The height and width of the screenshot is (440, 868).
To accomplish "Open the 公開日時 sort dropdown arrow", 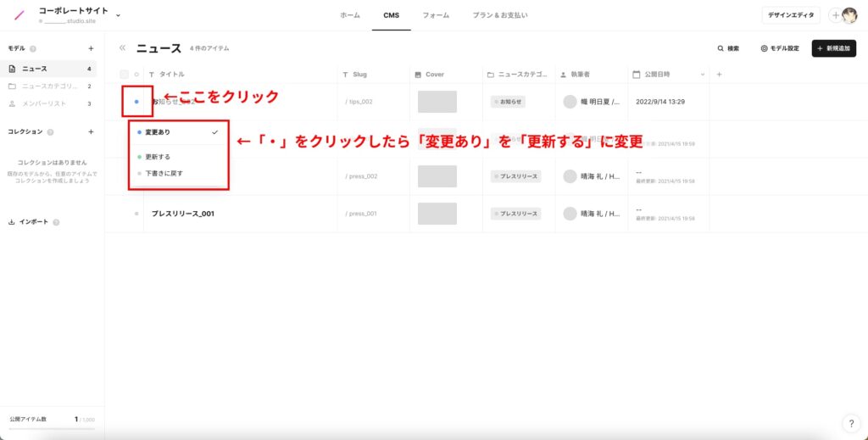I will click(x=703, y=74).
